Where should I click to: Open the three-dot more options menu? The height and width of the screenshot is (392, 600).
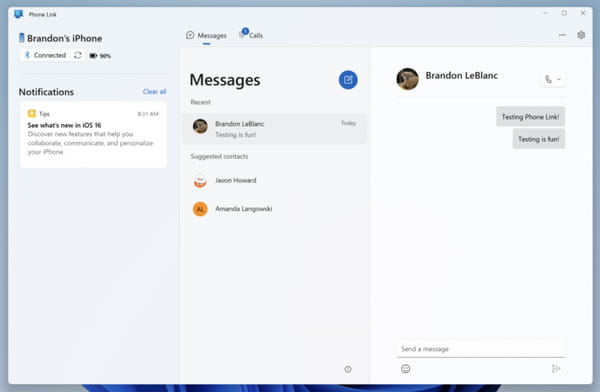click(562, 35)
